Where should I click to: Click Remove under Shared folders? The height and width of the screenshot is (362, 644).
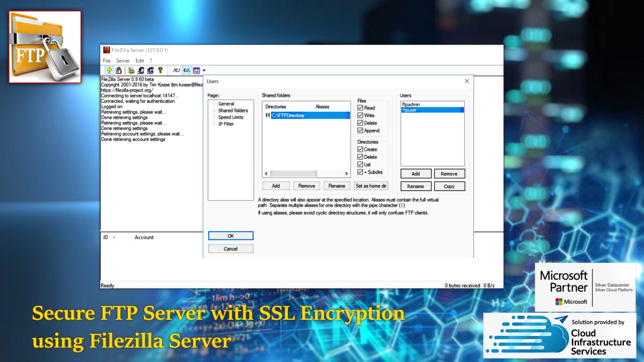pos(306,186)
